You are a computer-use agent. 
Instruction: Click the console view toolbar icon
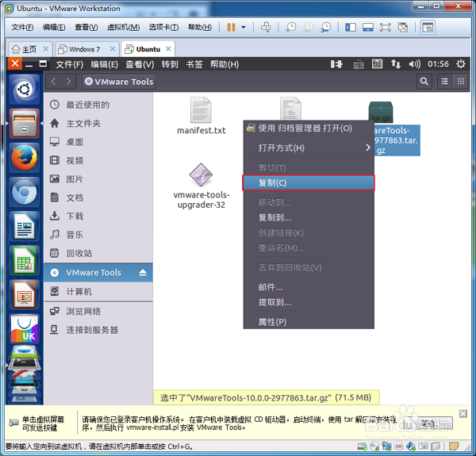point(428,27)
